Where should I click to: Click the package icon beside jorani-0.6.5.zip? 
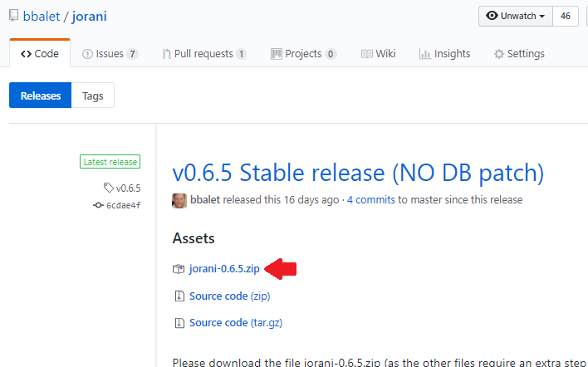[179, 269]
